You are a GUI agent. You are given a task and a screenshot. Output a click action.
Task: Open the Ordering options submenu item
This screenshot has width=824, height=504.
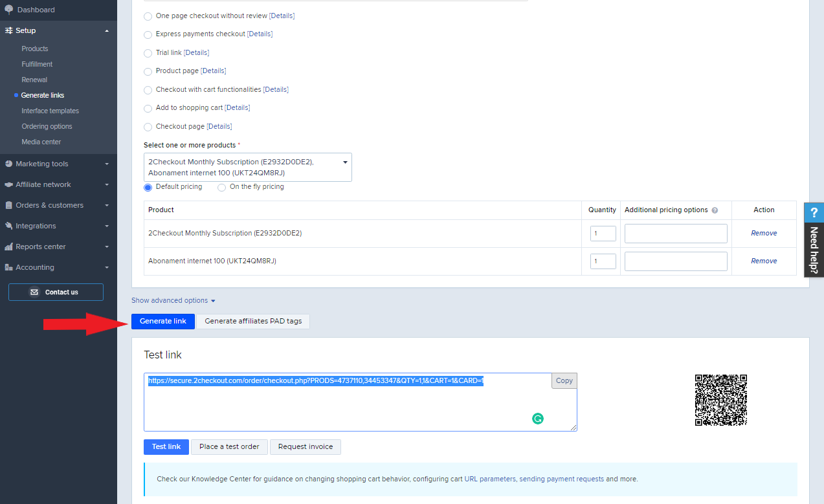[x=47, y=126]
